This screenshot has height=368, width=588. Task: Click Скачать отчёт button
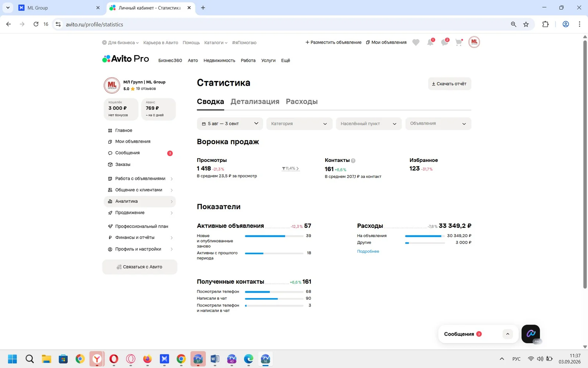[449, 84]
